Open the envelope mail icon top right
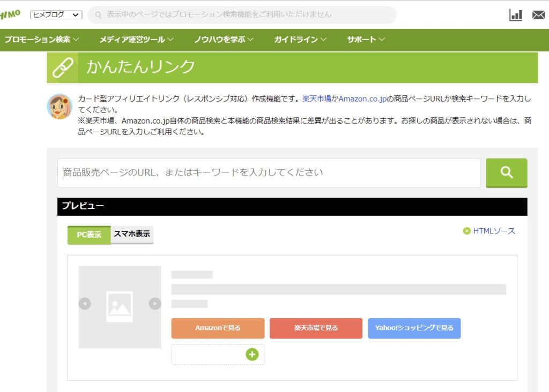The height and width of the screenshot is (392, 549). tap(538, 15)
